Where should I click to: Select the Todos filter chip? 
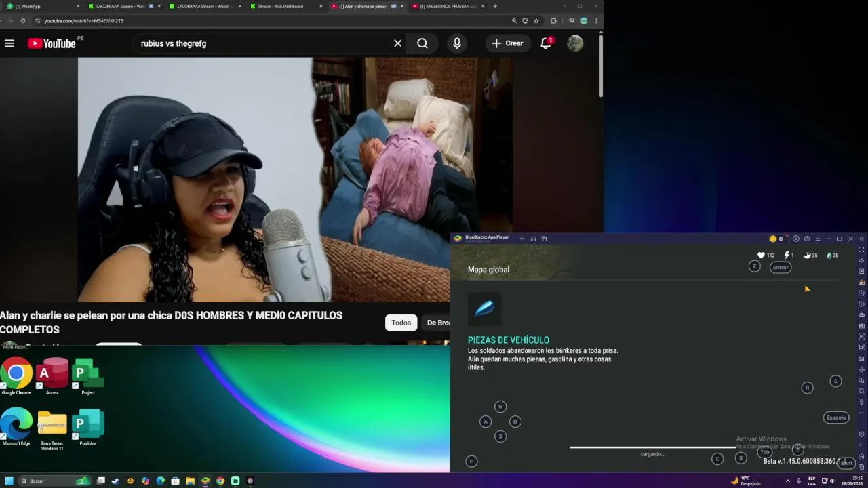coord(401,323)
